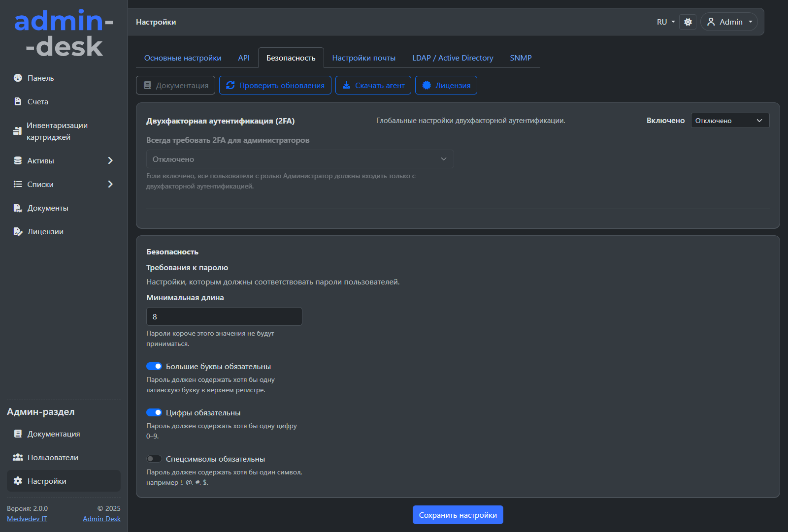The height and width of the screenshot is (532, 788).
Task: Open the RU language dropdown
Action: [665, 22]
